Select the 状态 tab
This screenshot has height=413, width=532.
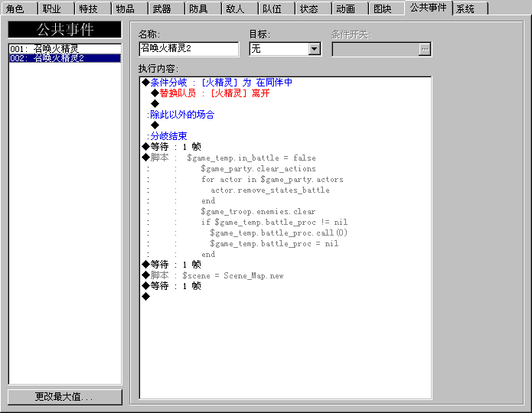313,8
